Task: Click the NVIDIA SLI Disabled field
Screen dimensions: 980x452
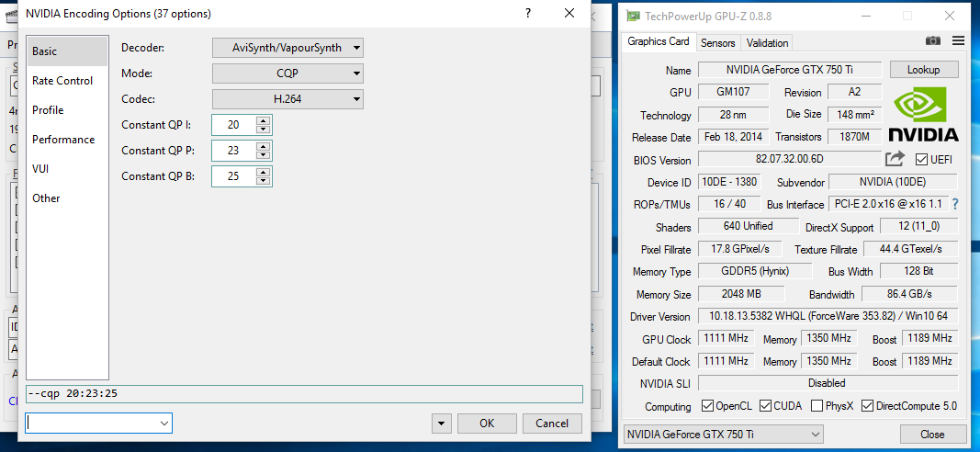Action: [x=828, y=382]
